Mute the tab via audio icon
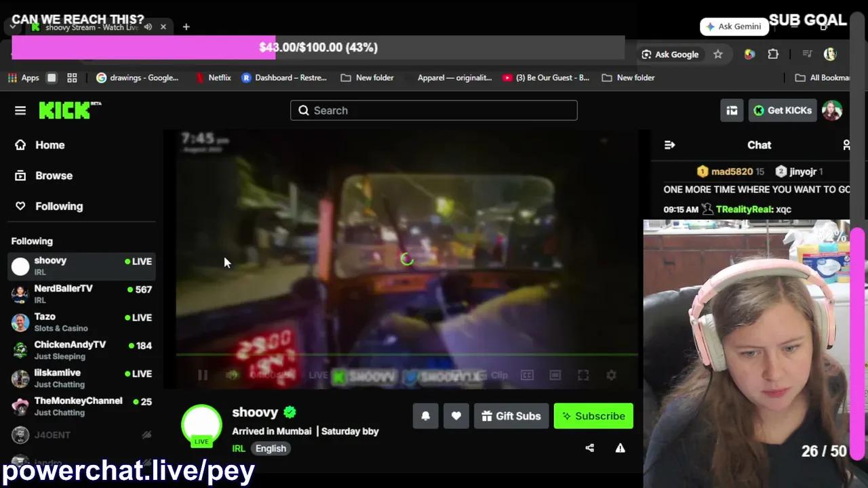 click(148, 27)
